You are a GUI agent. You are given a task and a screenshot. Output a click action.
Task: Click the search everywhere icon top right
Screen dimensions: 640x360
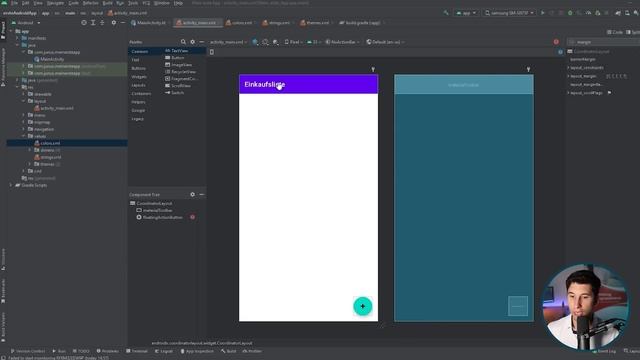(x=636, y=13)
